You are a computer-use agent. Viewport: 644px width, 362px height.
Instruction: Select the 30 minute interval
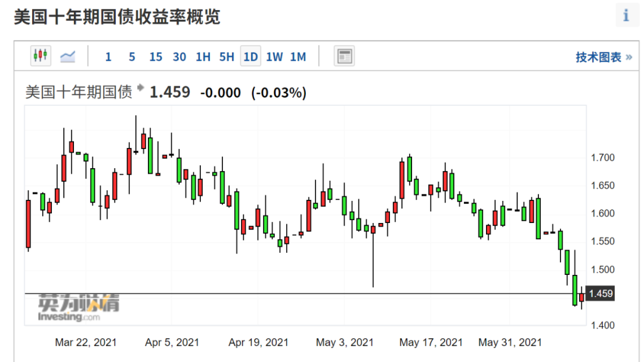coord(179,57)
